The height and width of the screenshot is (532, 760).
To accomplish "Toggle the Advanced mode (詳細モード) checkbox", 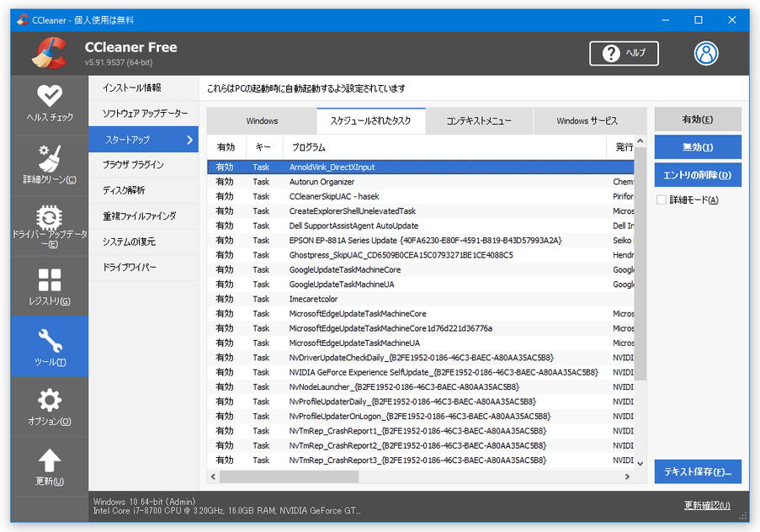I will (x=662, y=199).
